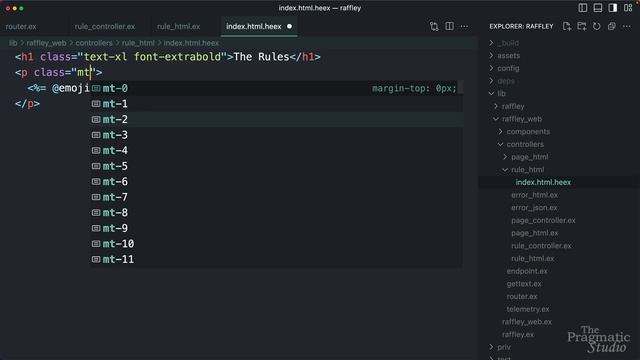Switch to rule_controller.ex tab

click(104, 27)
